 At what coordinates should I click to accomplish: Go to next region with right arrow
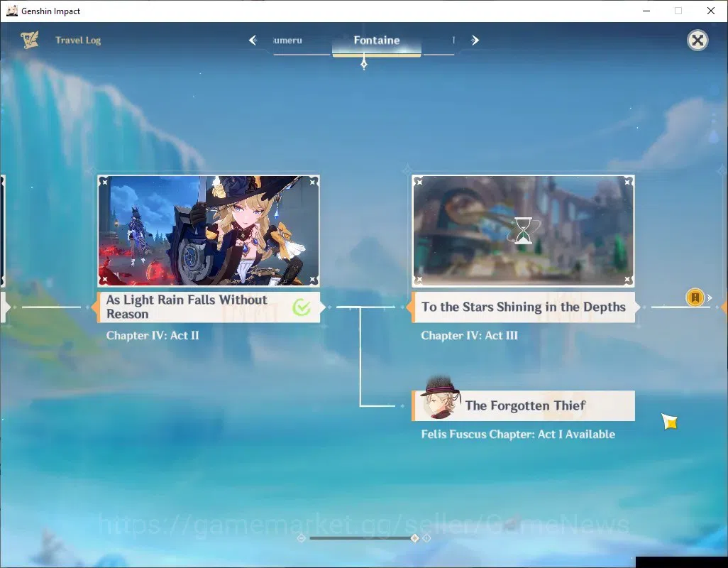pyautogui.click(x=475, y=40)
